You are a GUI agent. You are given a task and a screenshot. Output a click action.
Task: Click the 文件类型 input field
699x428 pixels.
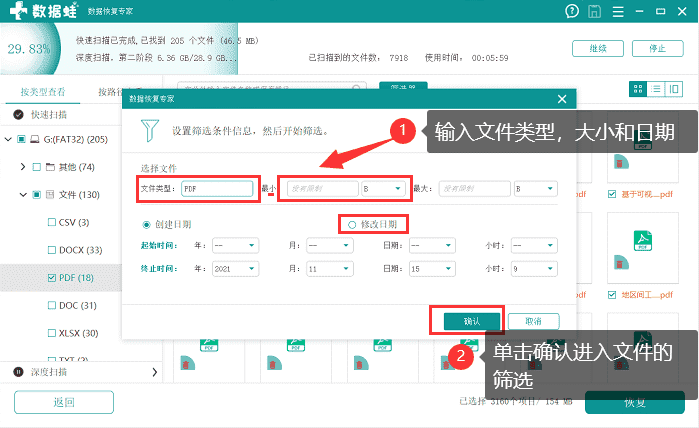pyautogui.click(x=217, y=189)
